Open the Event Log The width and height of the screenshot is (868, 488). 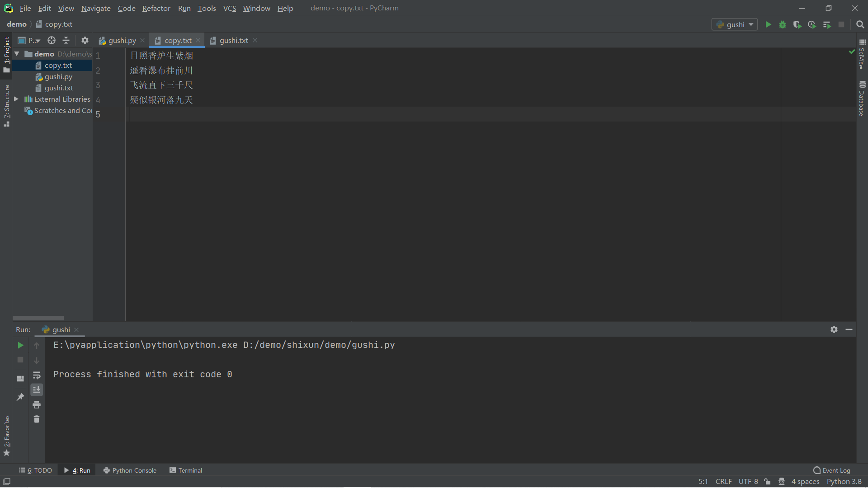click(832, 470)
